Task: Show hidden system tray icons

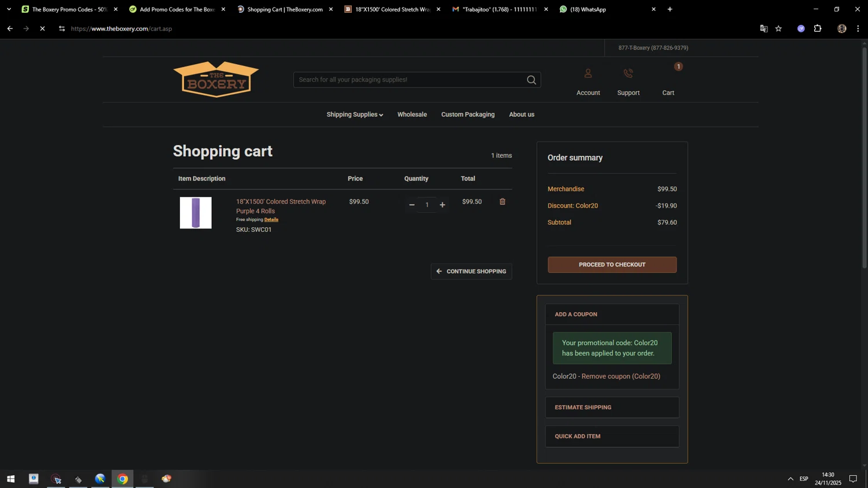Action: point(790,479)
